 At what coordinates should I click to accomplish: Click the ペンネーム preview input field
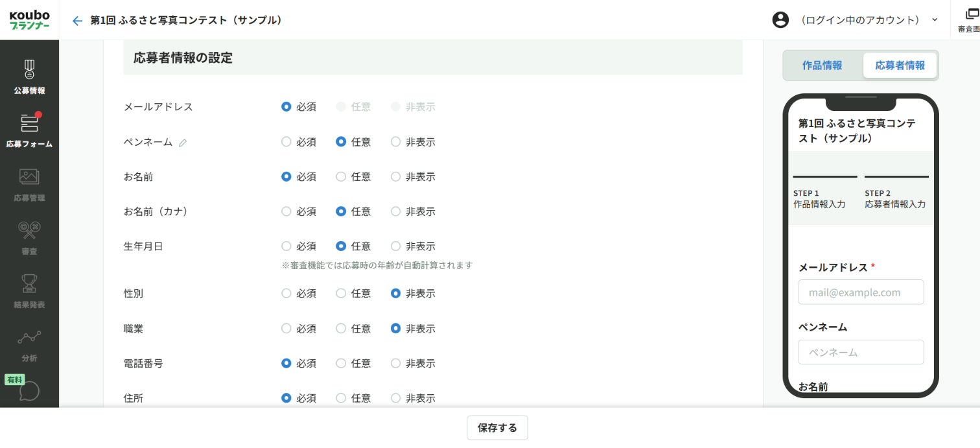point(861,352)
